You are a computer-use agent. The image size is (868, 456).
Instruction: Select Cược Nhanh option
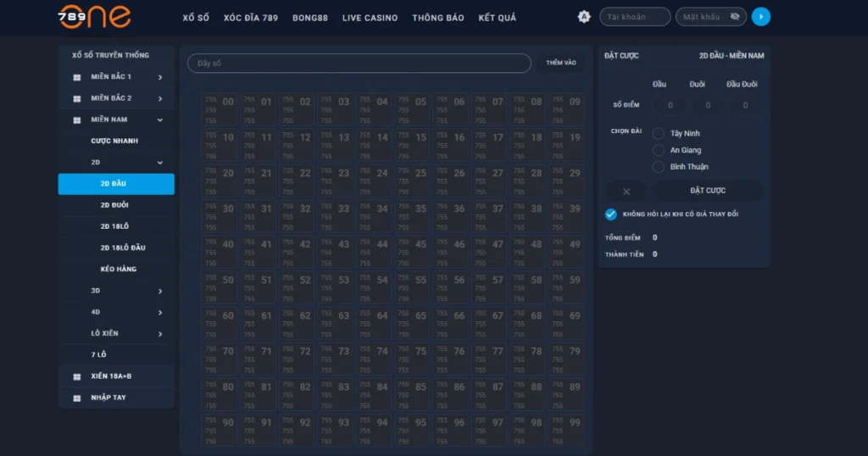pos(116,141)
